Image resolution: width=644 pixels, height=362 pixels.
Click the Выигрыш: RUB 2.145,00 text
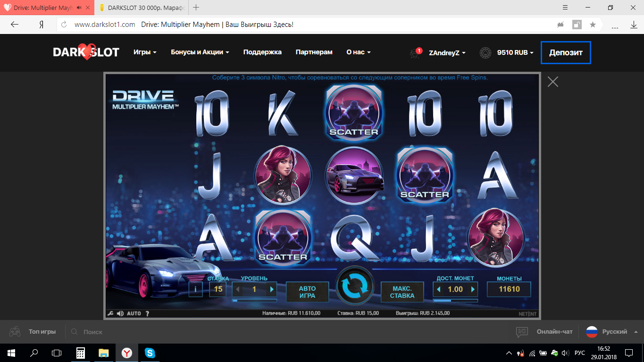[x=423, y=313]
